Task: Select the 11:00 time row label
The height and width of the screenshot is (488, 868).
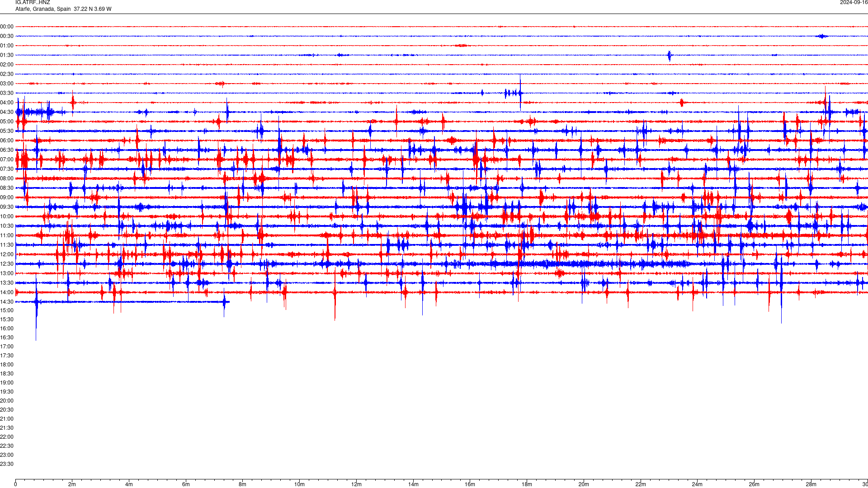Action: pos(7,235)
